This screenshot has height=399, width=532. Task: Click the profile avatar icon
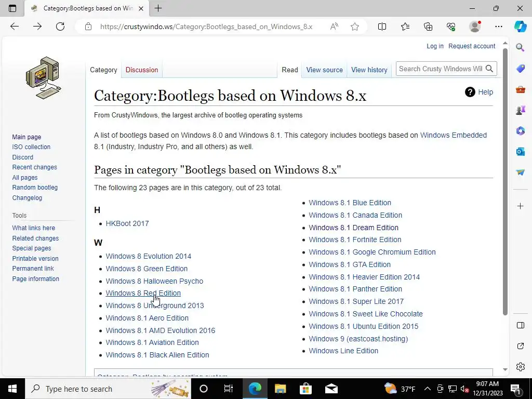[x=475, y=26]
